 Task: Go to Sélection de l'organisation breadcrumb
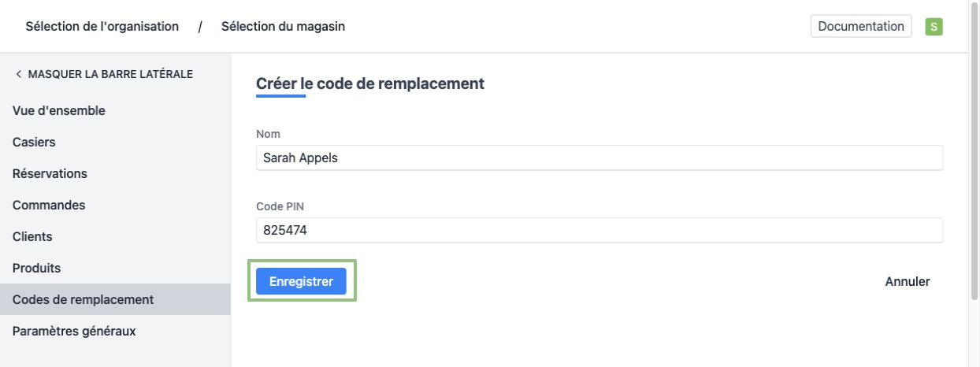(x=102, y=27)
